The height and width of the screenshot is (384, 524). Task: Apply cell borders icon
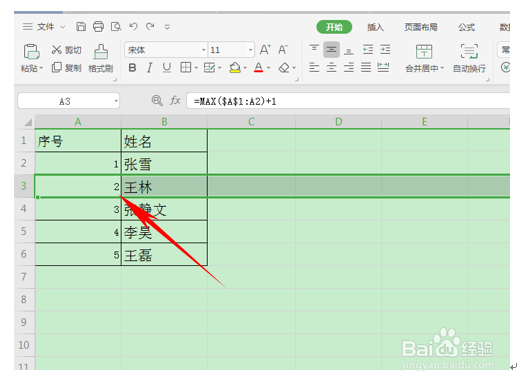(x=185, y=68)
